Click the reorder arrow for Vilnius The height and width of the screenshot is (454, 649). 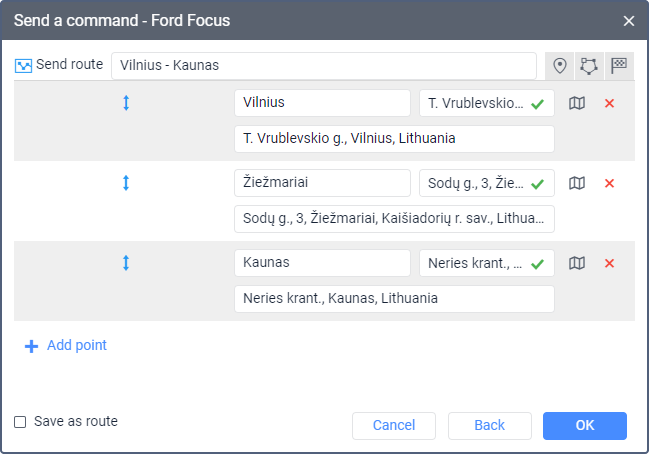point(126,103)
